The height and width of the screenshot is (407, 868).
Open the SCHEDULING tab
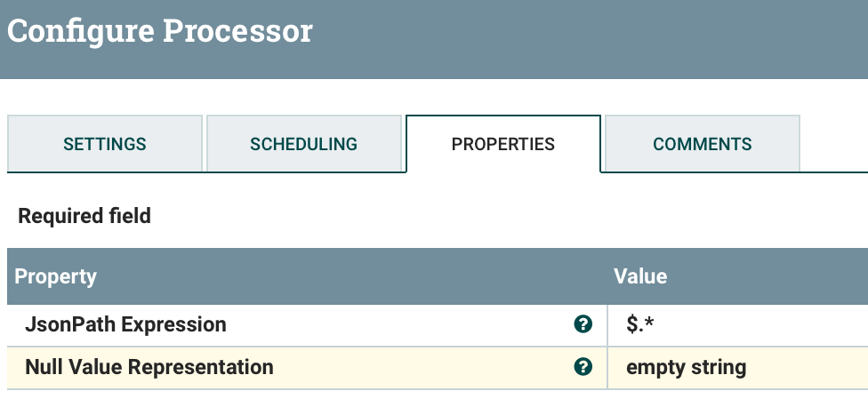pos(304,144)
